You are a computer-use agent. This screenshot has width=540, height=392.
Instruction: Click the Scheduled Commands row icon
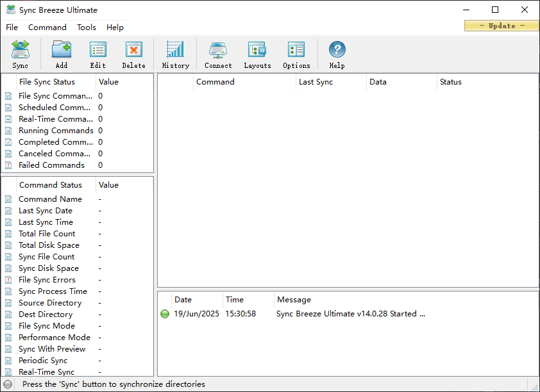tap(8, 108)
